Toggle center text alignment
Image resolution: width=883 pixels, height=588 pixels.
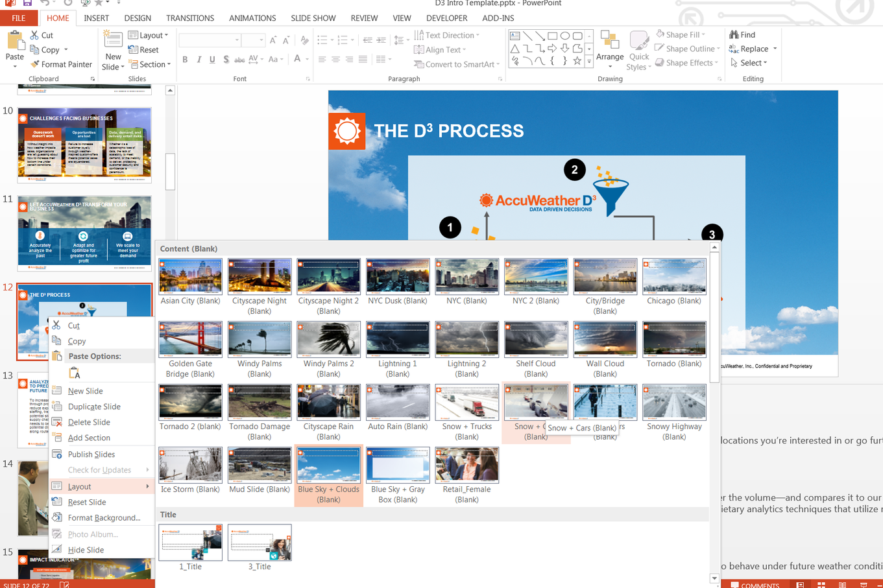point(335,60)
